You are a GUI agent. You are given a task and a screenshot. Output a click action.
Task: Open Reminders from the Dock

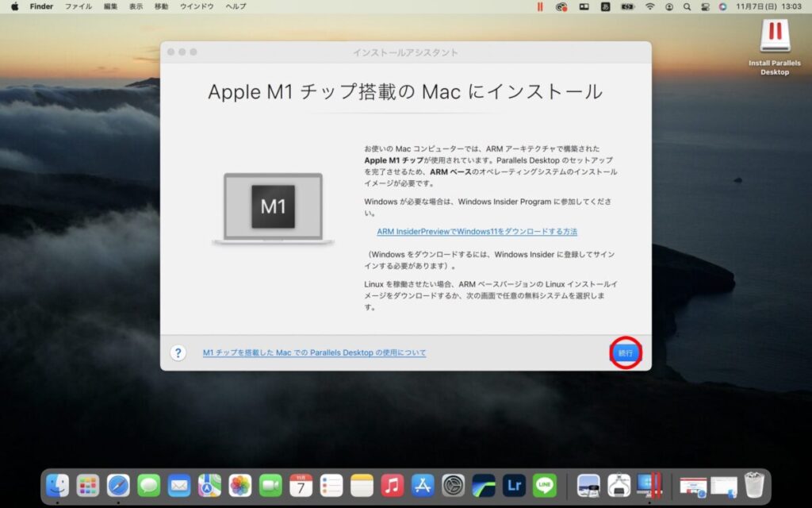331,486
